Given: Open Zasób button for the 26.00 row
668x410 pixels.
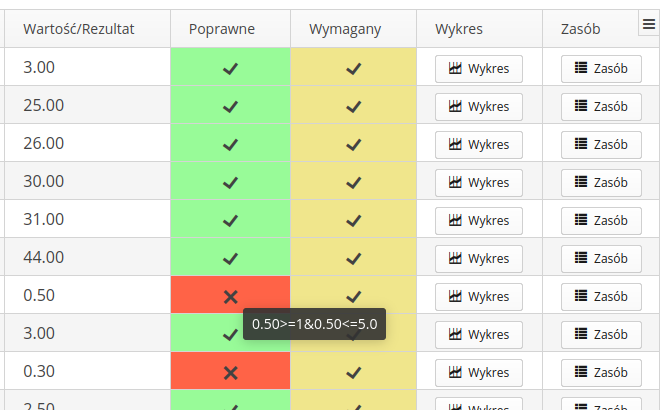Looking at the screenshot, I should pyautogui.click(x=601, y=144).
